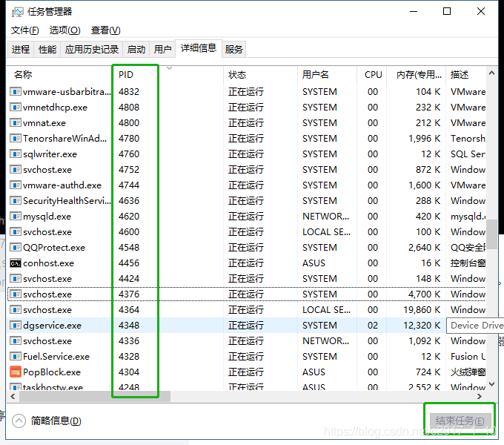The width and height of the screenshot is (504, 445).
Task: Click the vertical scrollbar up arrow
Action: [x=491, y=73]
